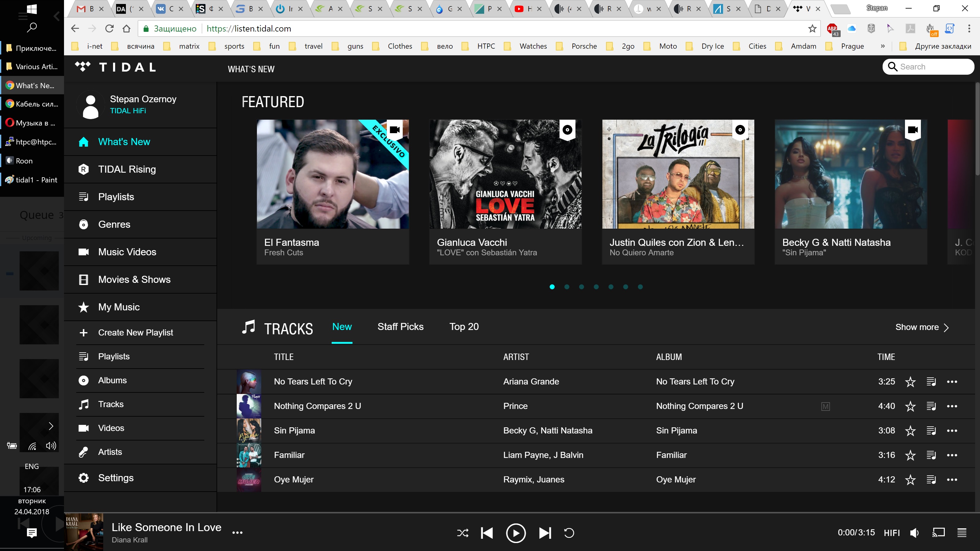The height and width of the screenshot is (551, 980).
Task: Open Adblock Plus extension icon
Action: [x=832, y=29]
